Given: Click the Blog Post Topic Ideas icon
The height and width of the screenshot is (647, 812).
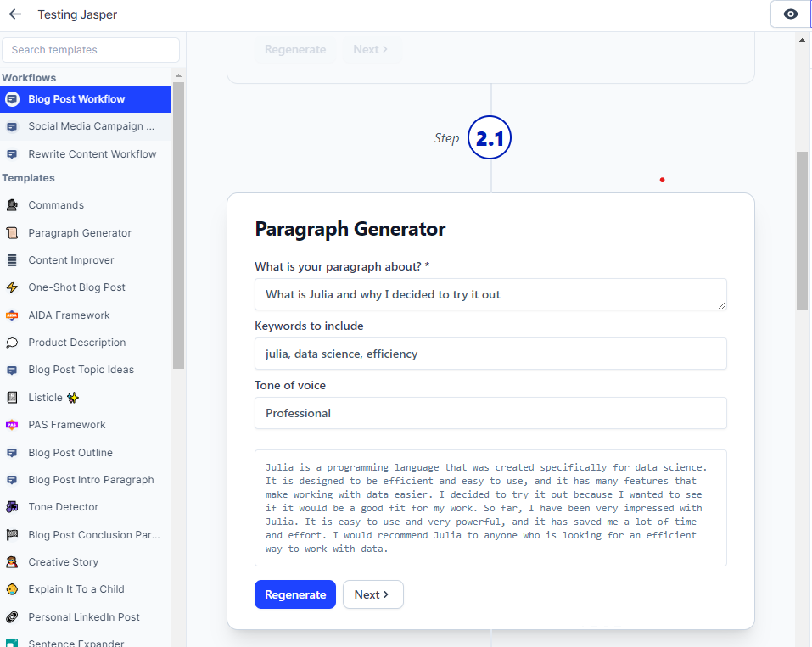Looking at the screenshot, I should [12, 370].
